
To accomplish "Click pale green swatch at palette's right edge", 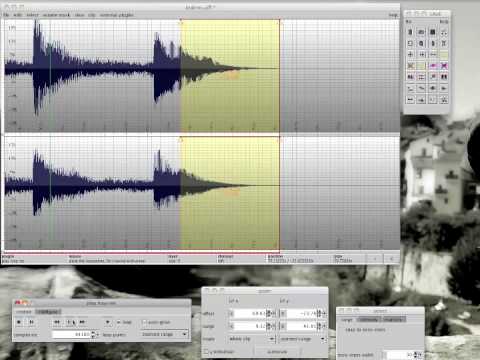I will (444, 54).
